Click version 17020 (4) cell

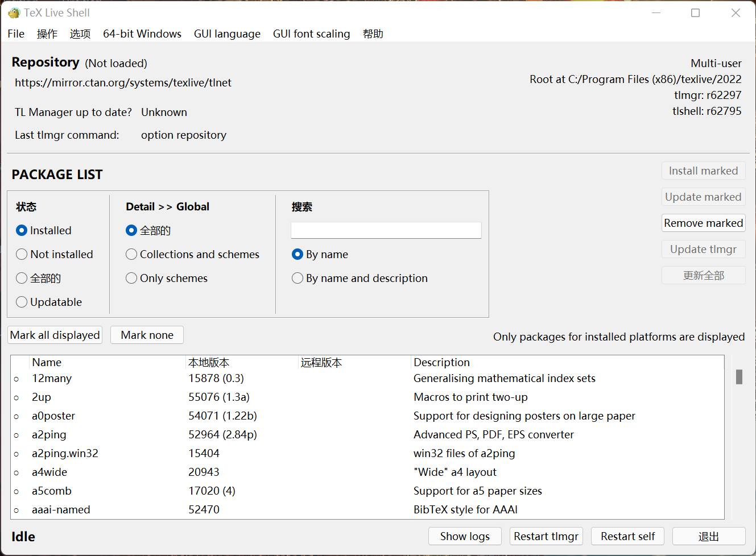click(212, 491)
